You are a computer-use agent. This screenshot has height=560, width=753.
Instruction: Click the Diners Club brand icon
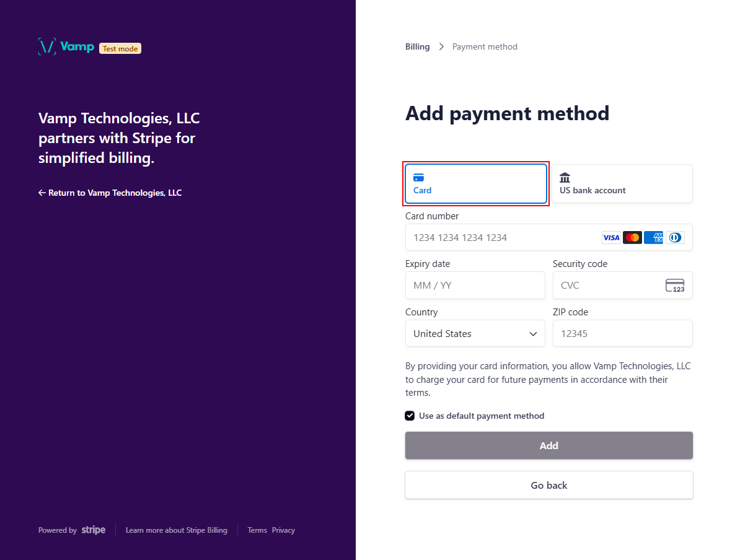(675, 237)
